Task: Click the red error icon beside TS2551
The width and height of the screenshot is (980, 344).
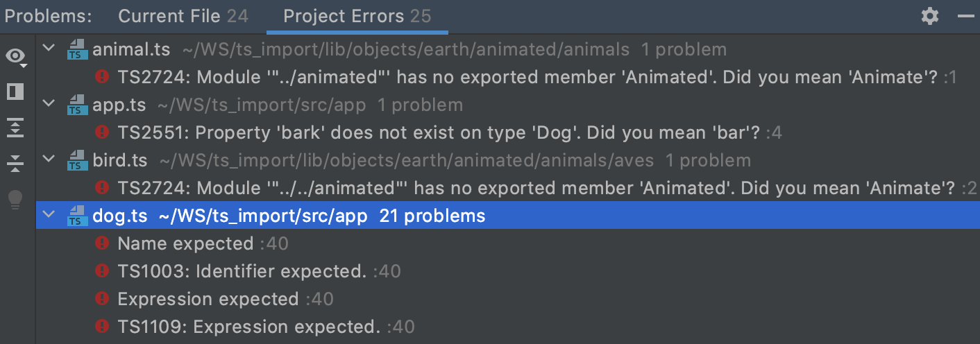Action: click(102, 132)
